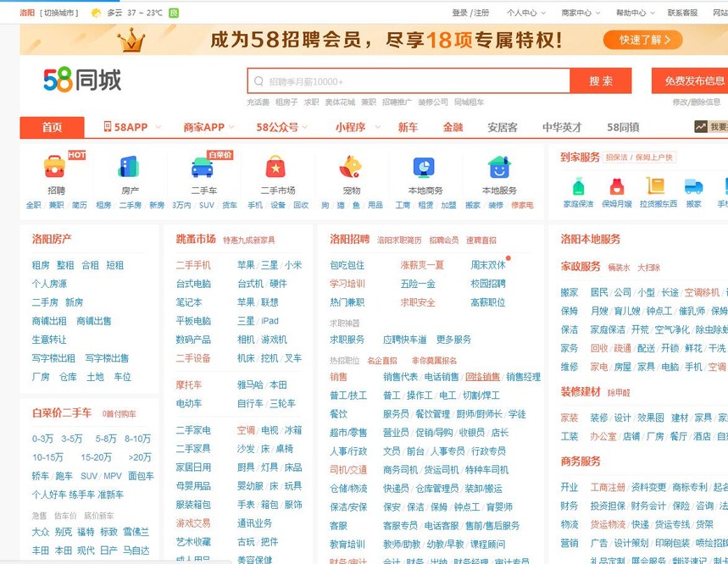Click the 搜索 button
This screenshot has width=728, height=564.
click(x=601, y=81)
